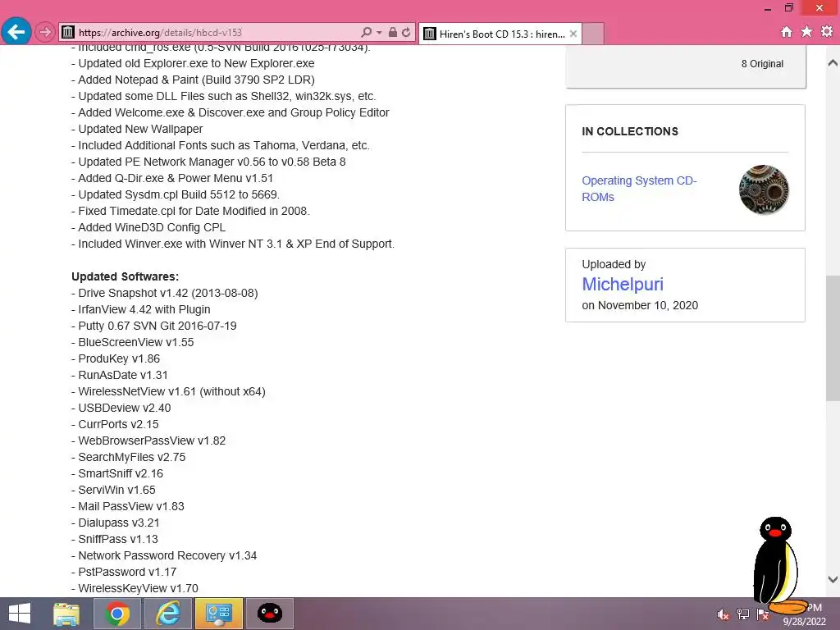The width and height of the screenshot is (840, 630).
Task: Open a new blank tab
Action: click(x=593, y=34)
